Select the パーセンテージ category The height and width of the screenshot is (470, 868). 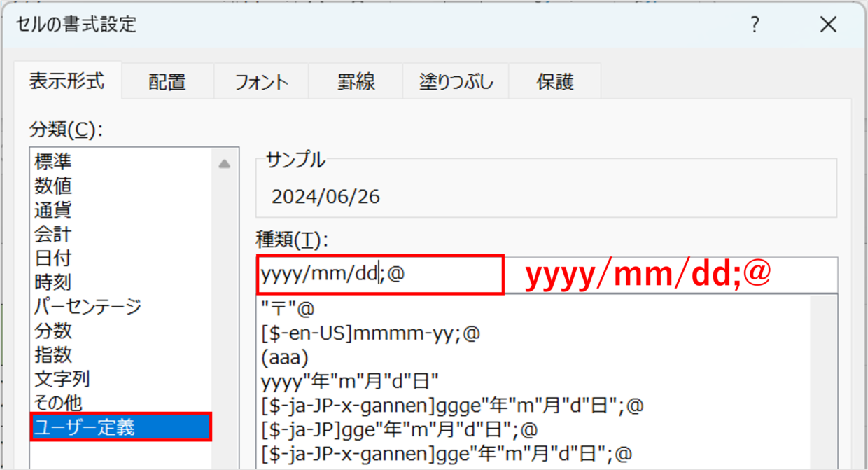click(x=87, y=306)
